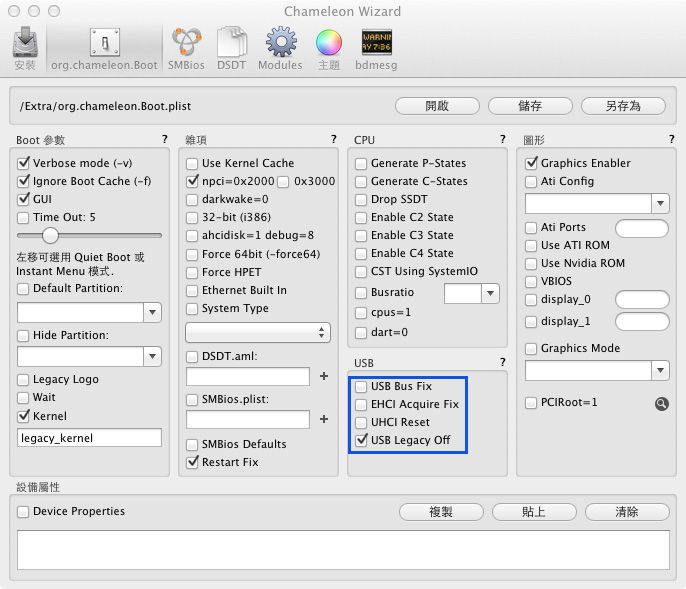Viewport: 686px width, 589px height.
Task: Expand the Busratio dropdown
Action: click(490, 293)
